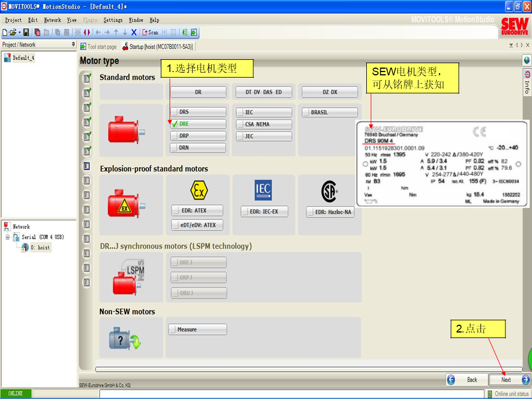The height and width of the screenshot is (399, 532).
Task: Collapse the Serial (COM 4 USB) node
Action: (8, 237)
